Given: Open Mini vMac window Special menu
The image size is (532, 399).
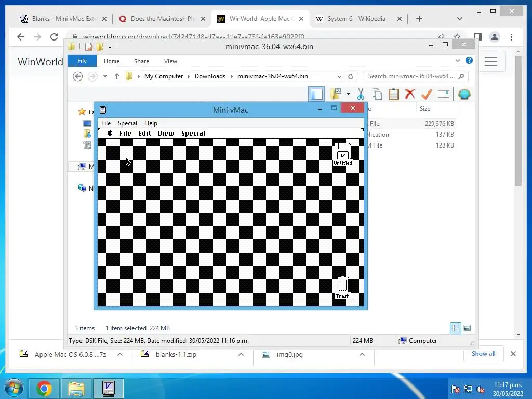Looking at the screenshot, I should click(127, 123).
